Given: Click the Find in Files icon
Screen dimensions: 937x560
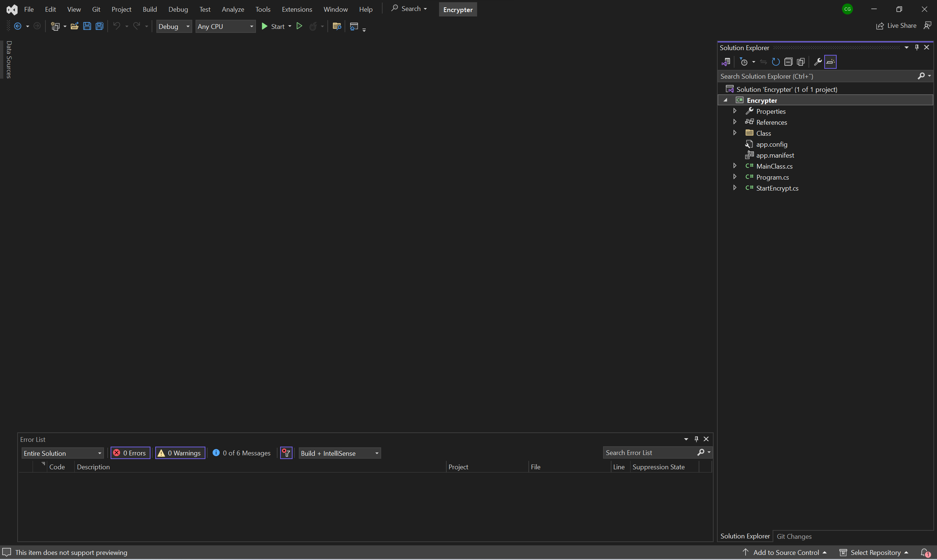Looking at the screenshot, I should point(336,26).
